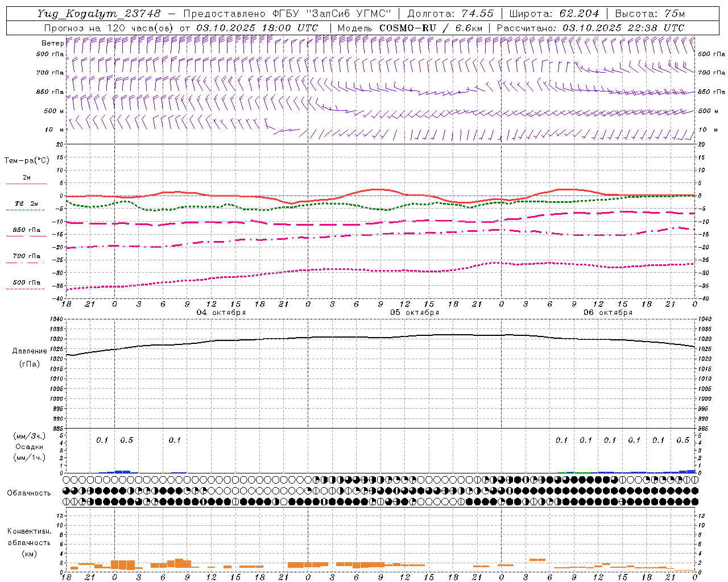Click the 06 октября date label
728x582 pixels.
pos(608,313)
